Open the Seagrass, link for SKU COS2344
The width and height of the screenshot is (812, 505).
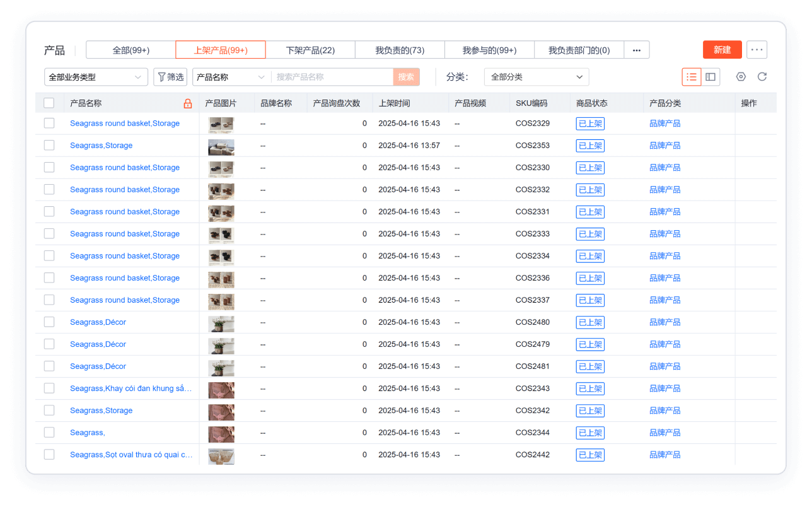pyautogui.click(x=88, y=432)
